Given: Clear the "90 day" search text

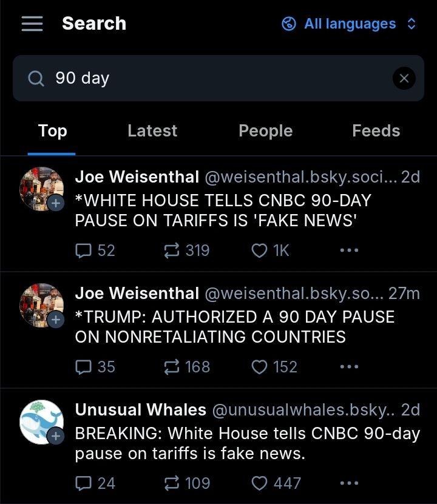Looking at the screenshot, I should tap(404, 78).
